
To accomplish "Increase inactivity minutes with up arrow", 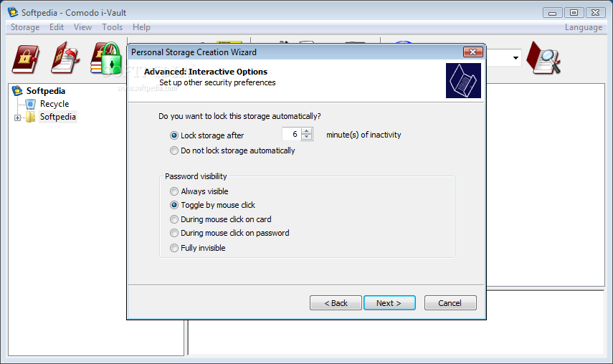I will 307,131.
